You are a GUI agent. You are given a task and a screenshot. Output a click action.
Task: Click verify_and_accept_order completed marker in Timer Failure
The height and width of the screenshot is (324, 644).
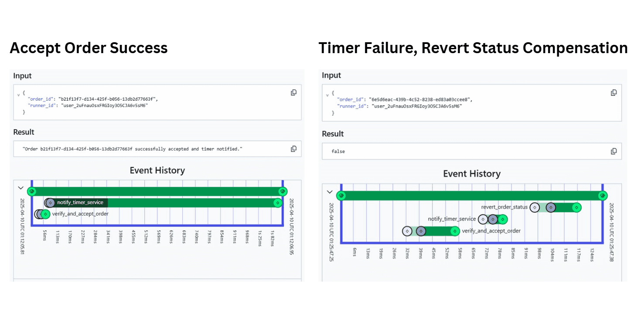pyautogui.click(x=455, y=231)
